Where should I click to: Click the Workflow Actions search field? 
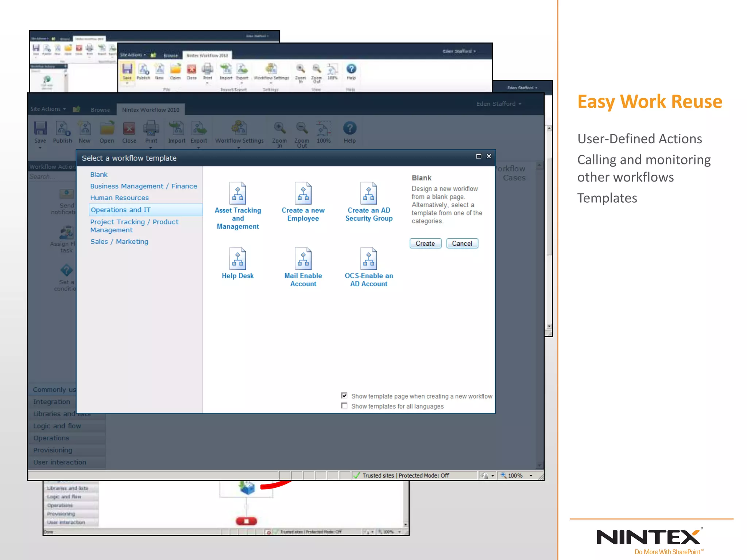point(53,177)
